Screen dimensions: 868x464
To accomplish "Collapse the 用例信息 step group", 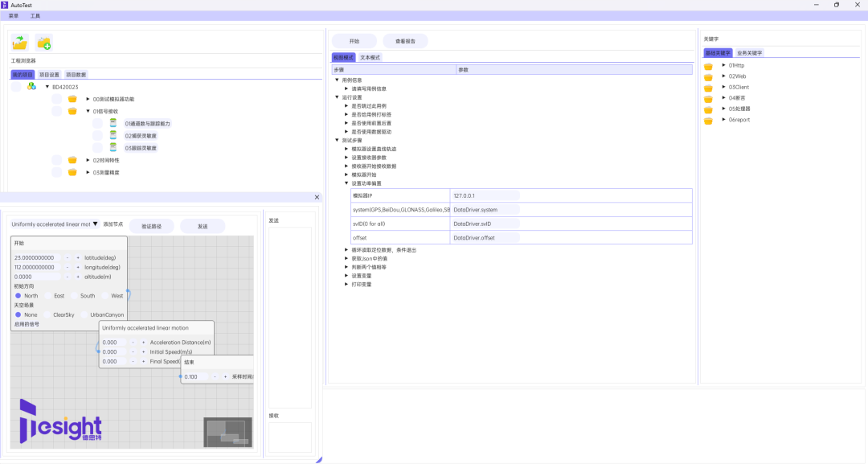I will click(x=337, y=80).
